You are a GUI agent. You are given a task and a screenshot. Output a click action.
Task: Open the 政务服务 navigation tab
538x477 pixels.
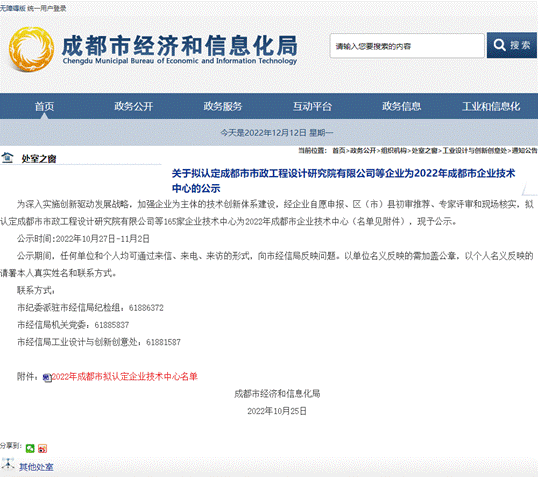[x=223, y=106]
